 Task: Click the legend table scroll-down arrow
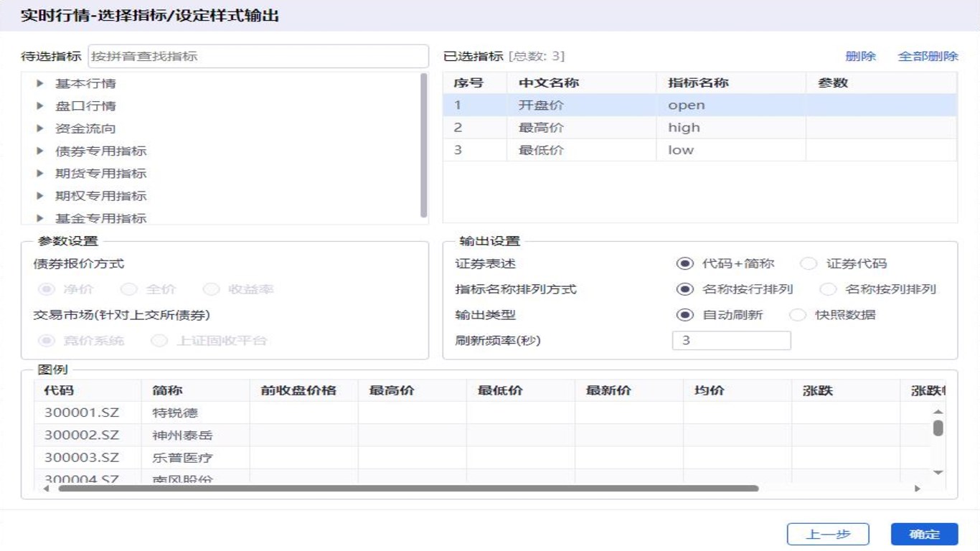point(938,473)
